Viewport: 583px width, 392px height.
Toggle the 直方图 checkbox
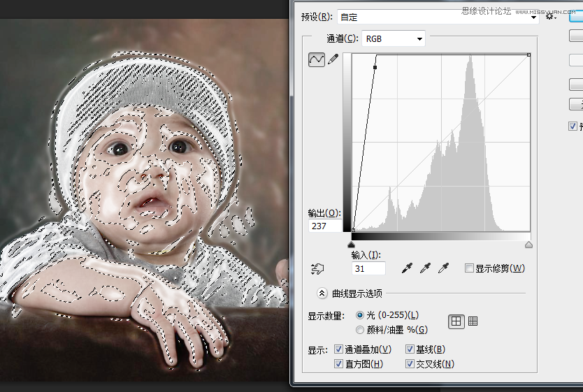click(338, 364)
